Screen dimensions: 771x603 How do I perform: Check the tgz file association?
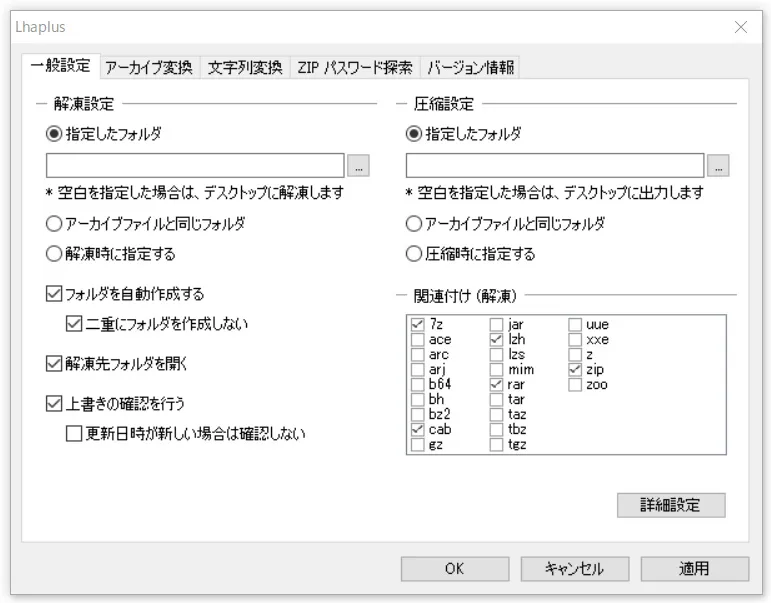497,445
